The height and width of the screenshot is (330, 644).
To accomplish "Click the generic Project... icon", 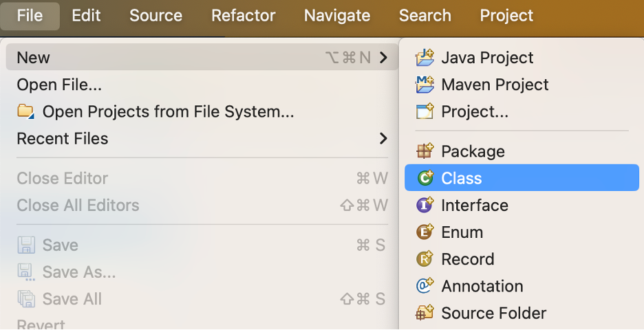I will click(x=425, y=111).
